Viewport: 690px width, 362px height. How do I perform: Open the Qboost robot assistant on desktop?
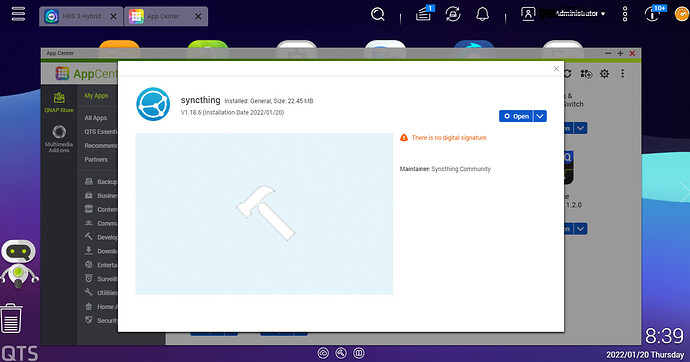(x=18, y=263)
